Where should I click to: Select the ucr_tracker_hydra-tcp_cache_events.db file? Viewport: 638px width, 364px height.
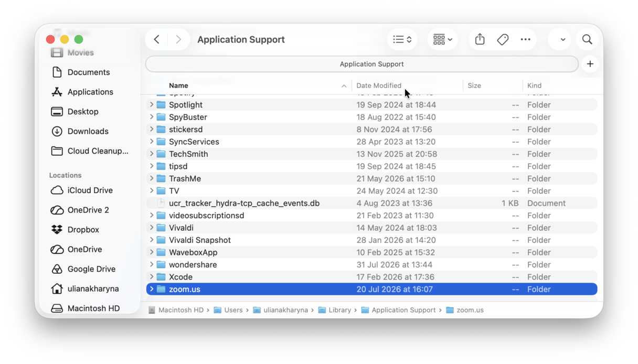pos(371,204)
